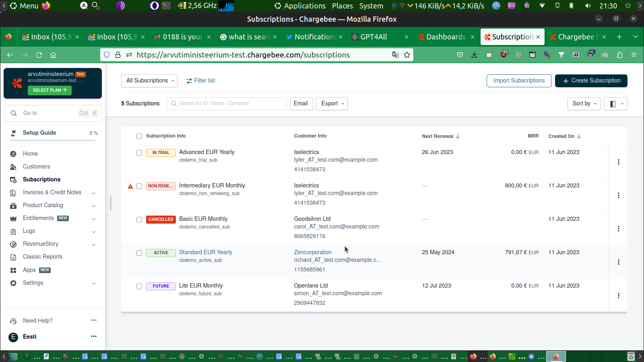Open row actions for Lite EUR Monthly
Viewport: 644px width, 362px height.
tap(619, 296)
